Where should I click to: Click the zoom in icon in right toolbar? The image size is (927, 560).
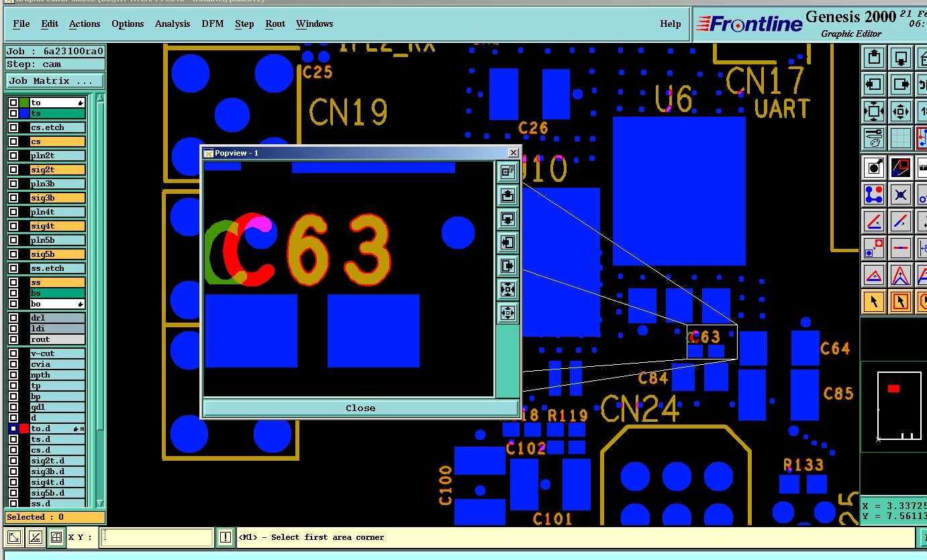point(874,111)
